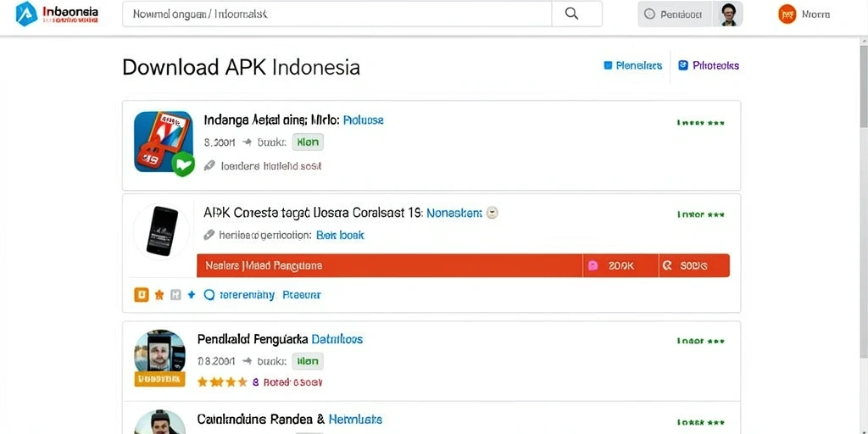Open the blue Hetmlueks link
Image resolution: width=868 pixels, height=434 pixels.
[355, 419]
